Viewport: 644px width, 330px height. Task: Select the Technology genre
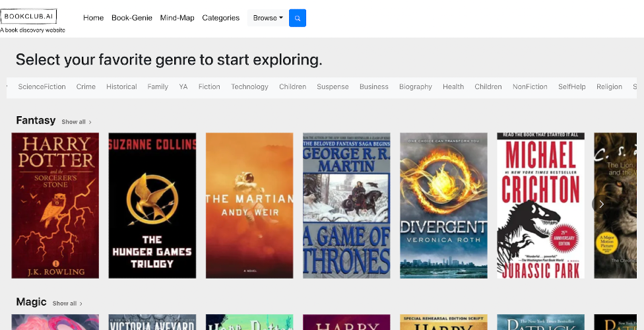249,86
